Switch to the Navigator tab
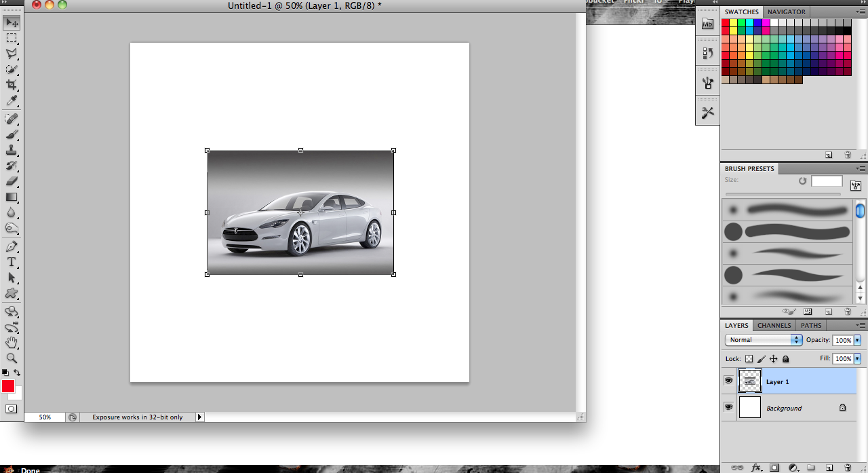The height and width of the screenshot is (473, 868). point(787,12)
